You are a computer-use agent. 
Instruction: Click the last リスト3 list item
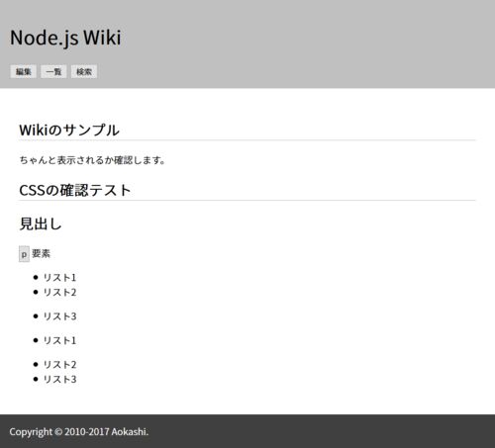pos(60,379)
